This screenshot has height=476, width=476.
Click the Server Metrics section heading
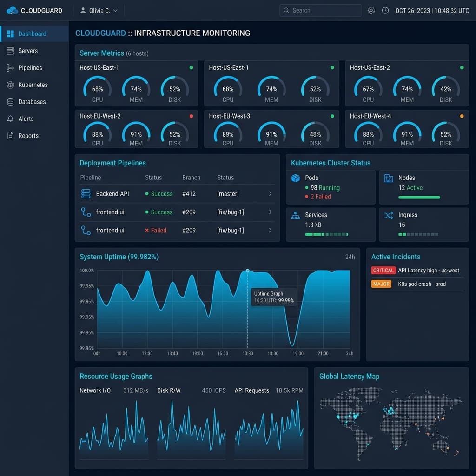click(102, 53)
